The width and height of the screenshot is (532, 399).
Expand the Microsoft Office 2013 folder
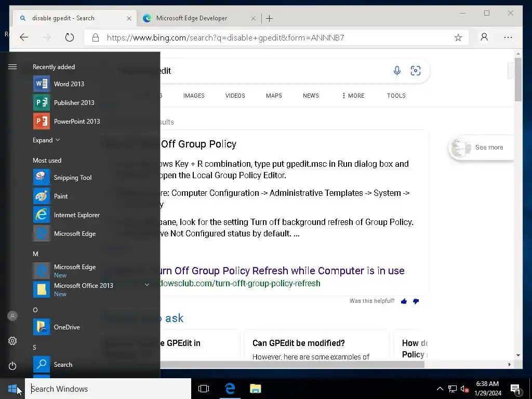tap(147, 285)
